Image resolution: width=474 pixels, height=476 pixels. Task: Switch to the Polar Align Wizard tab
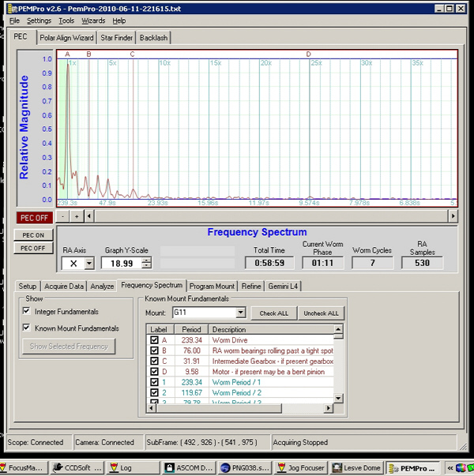coord(66,38)
